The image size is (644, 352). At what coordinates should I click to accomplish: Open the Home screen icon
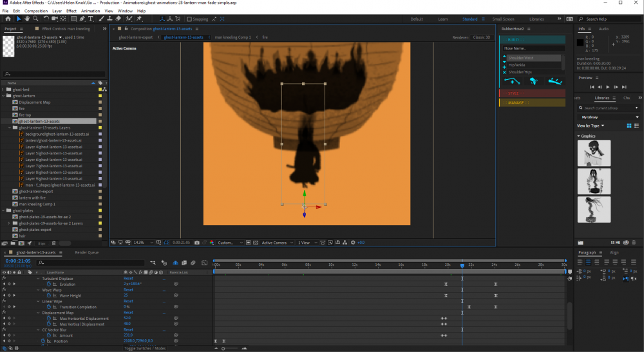coord(7,19)
